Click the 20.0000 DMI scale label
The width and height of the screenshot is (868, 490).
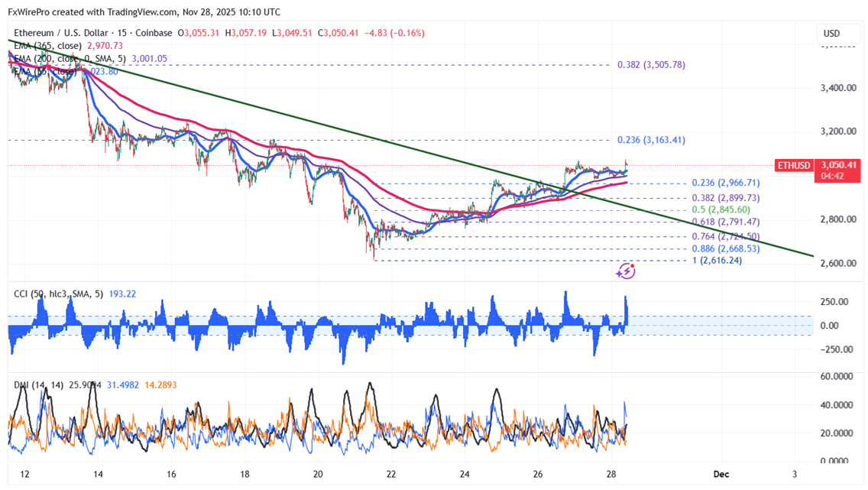click(837, 433)
